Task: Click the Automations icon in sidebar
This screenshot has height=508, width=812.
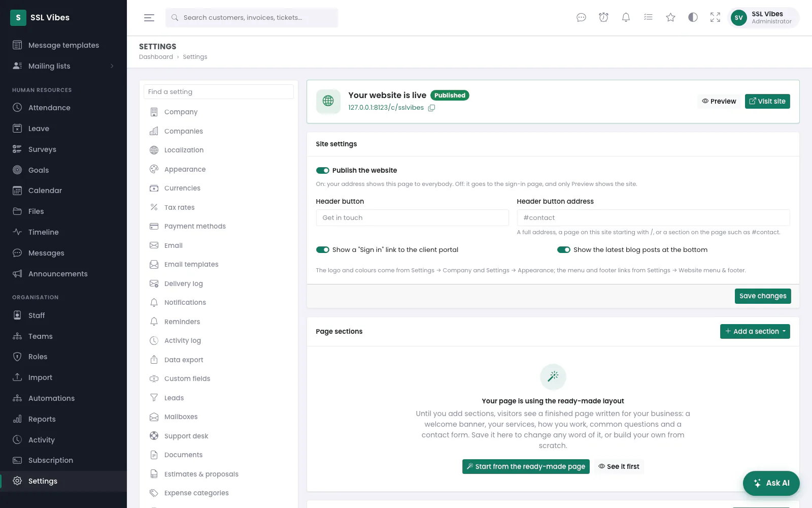Action: pos(17,398)
